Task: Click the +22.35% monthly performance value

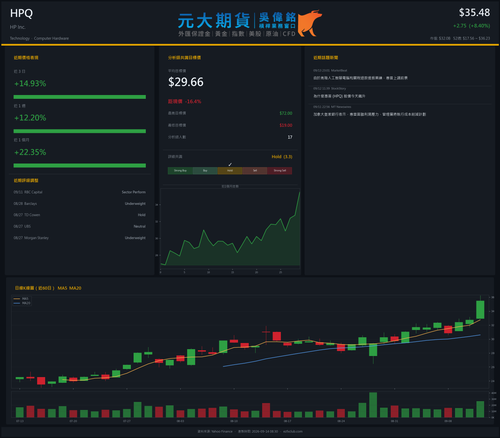Action: pyautogui.click(x=30, y=152)
